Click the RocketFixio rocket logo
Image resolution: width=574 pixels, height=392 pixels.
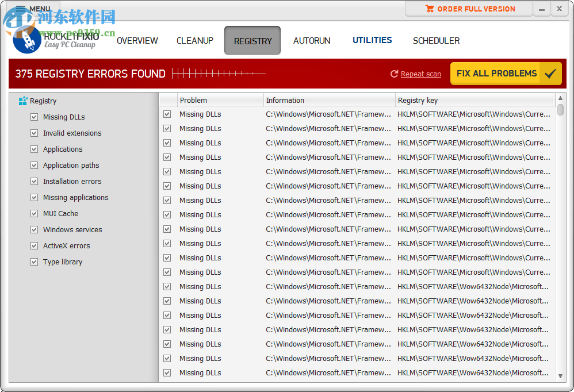26,40
